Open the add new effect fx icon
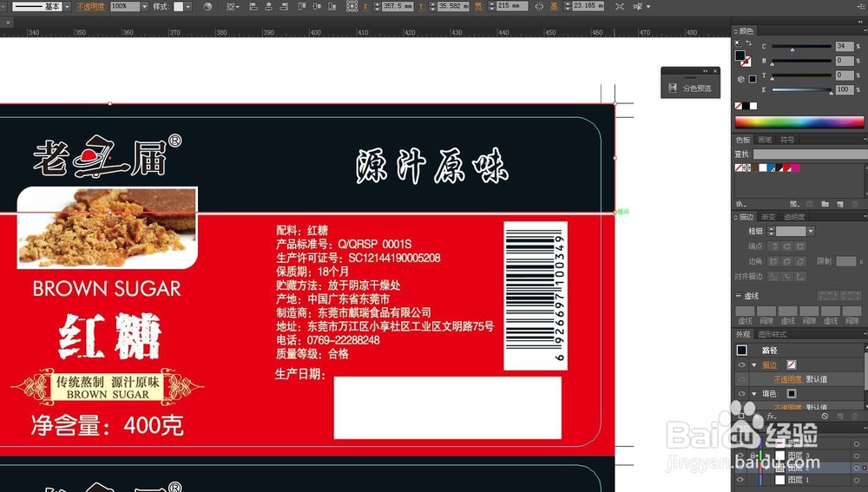 [772, 417]
